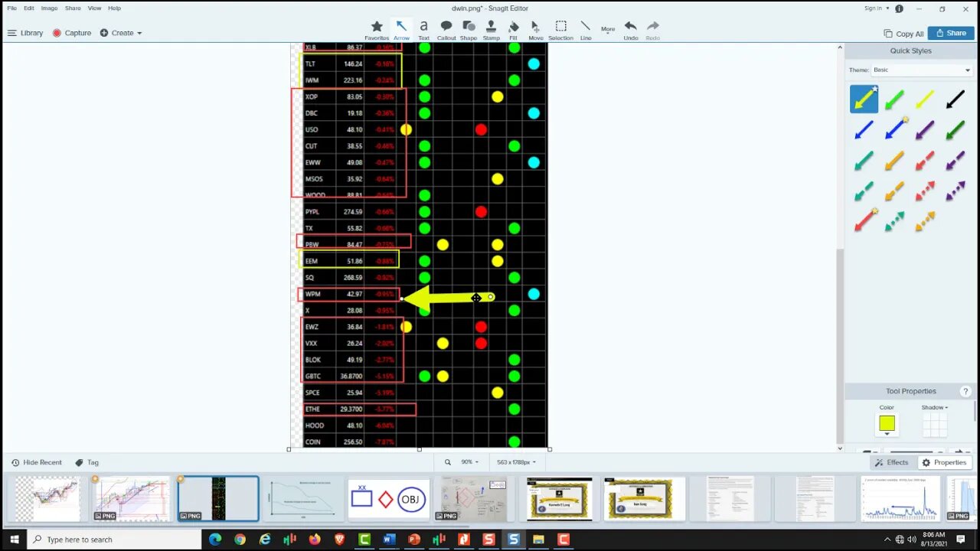
Task: Launch Firefox from the taskbar
Action: [x=315, y=540]
